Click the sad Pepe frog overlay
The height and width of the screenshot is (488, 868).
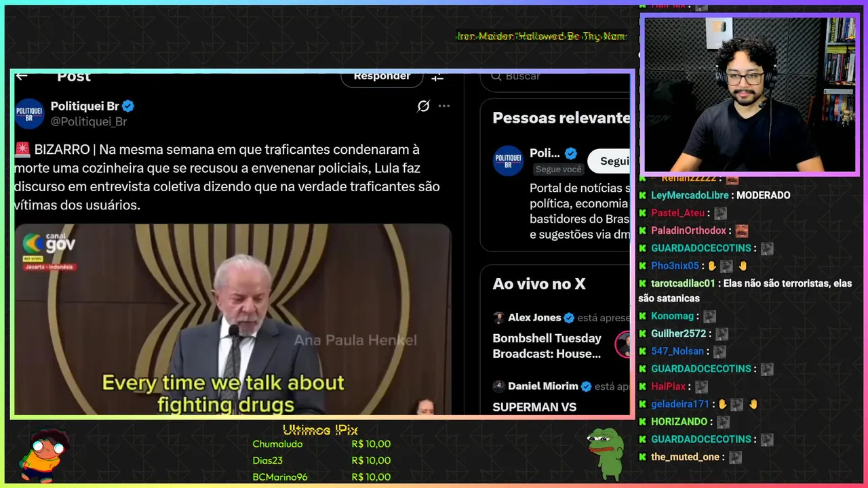point(605,453)
